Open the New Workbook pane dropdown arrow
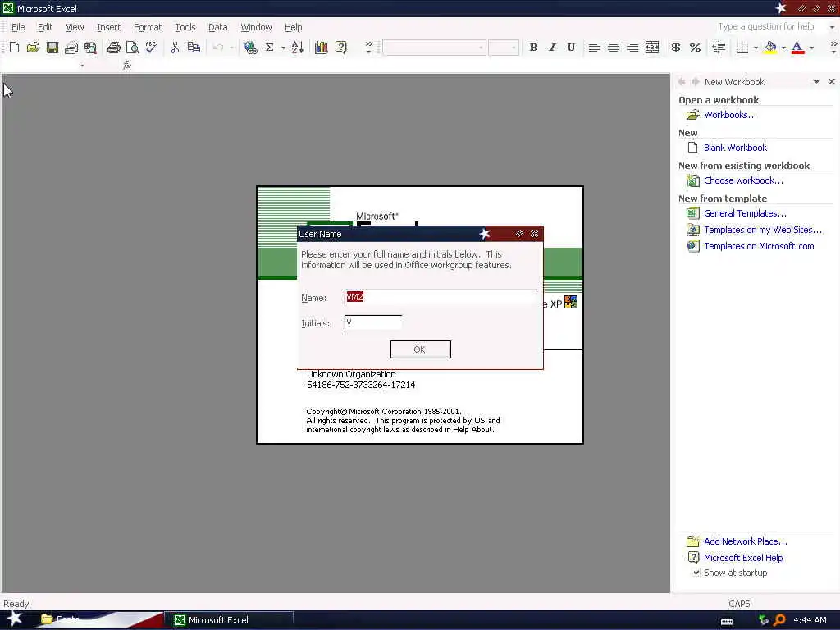 click(x=816, y=82)
